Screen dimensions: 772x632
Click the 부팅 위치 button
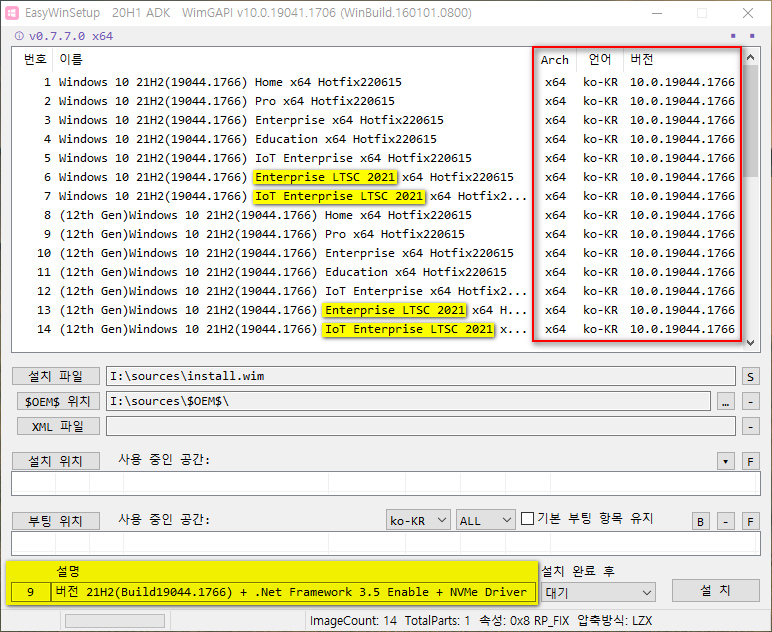[56, 521]
